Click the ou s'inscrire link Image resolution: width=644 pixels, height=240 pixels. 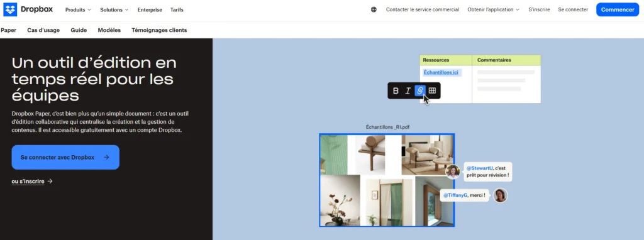[x=28, y=182]
